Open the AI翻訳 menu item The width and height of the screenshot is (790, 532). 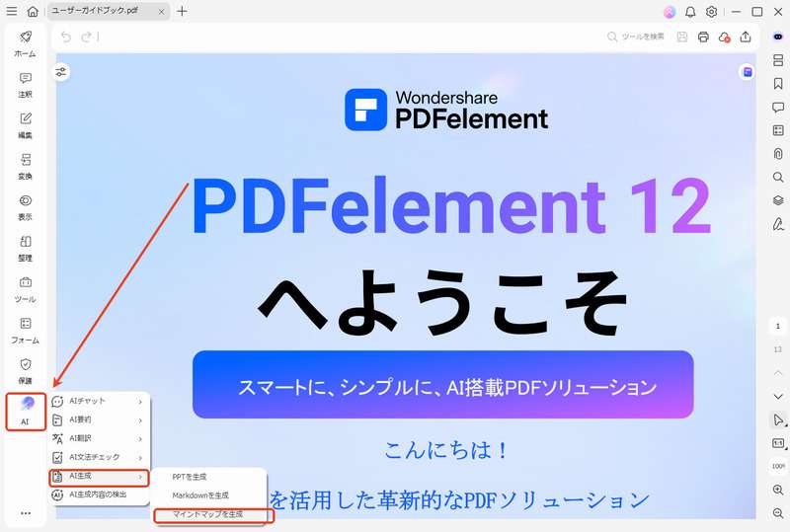tap(100, 438)
